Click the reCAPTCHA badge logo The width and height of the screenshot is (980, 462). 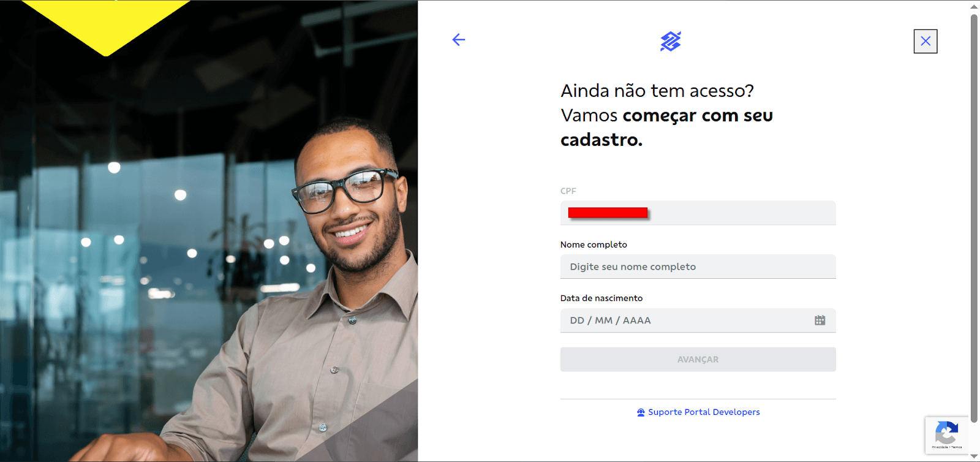pos(946,433)
